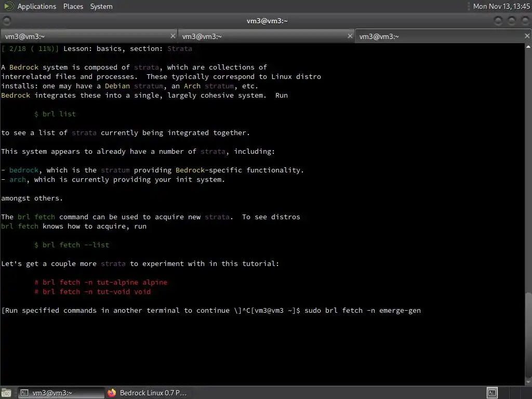Click the clock showing Mon Nov 13, 13:45
Screen dimensions: 532x399
(501, 6)
